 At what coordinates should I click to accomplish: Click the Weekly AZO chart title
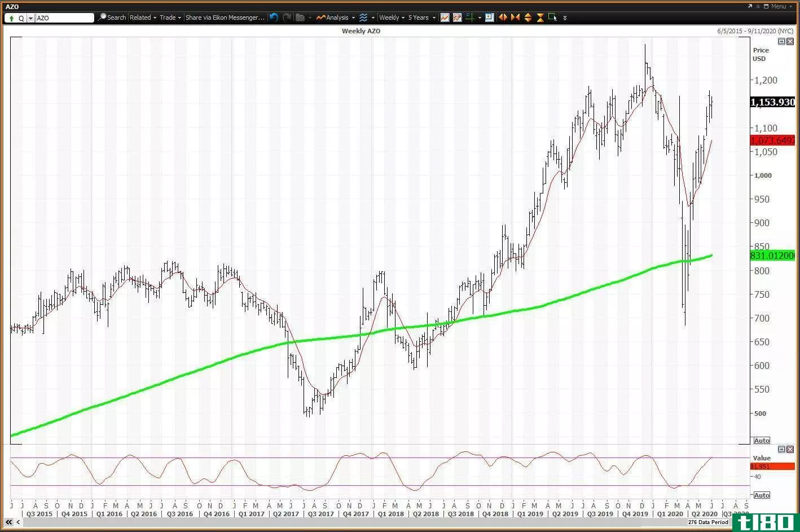[361, 31]
